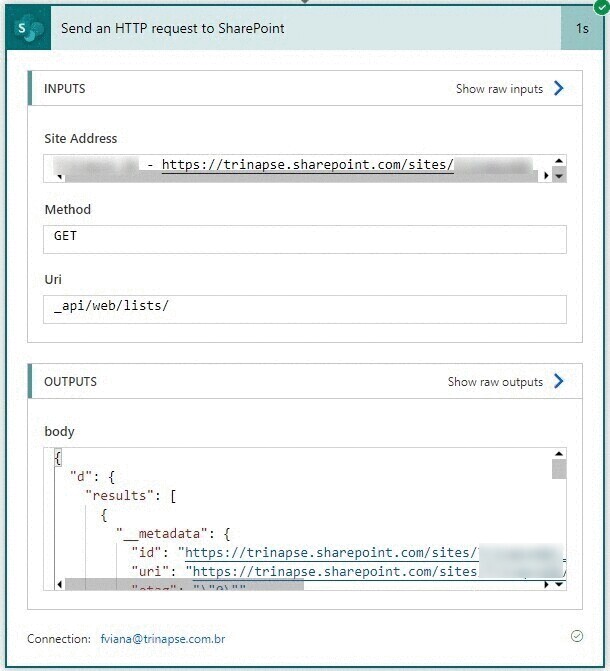
Task: Click the body vertical scrollbar thumb
Action: [559, 469]
